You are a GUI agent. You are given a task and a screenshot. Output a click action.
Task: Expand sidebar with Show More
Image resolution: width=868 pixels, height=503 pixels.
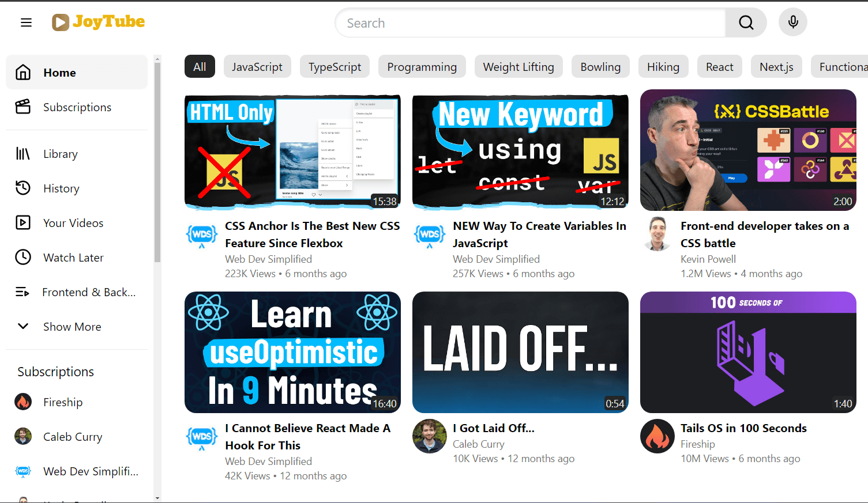pos(77,327)
